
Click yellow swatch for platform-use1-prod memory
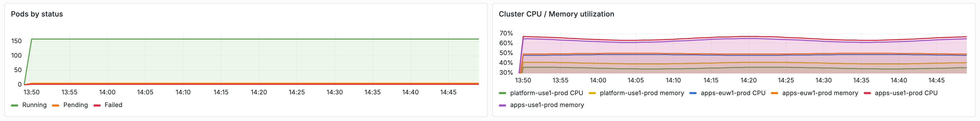point(592,93)
